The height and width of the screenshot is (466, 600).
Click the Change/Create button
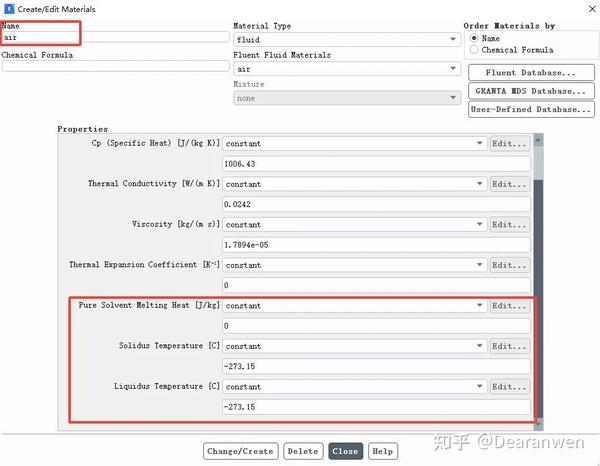click(x=241, y=451)
